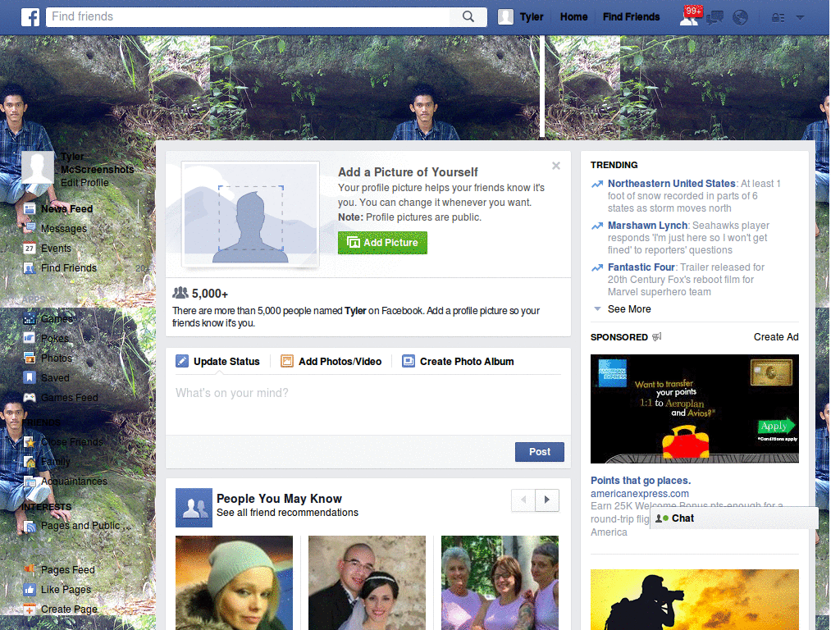Select the Update Status tab

coord(218,362)
